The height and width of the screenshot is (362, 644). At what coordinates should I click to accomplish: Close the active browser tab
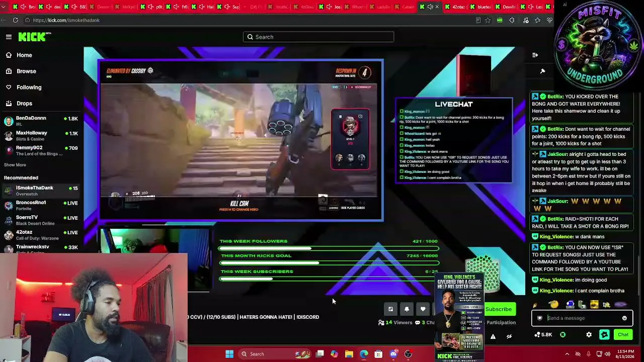[437, 7]
